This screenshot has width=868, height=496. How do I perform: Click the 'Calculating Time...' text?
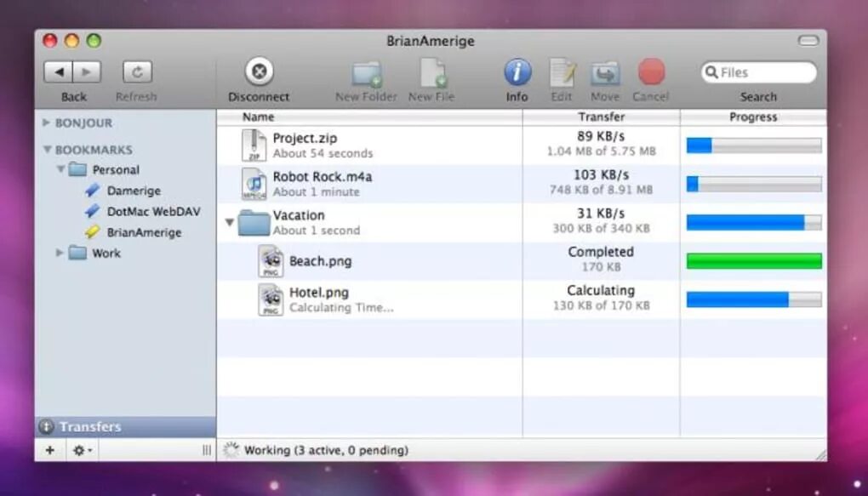[x=341, y=308]
